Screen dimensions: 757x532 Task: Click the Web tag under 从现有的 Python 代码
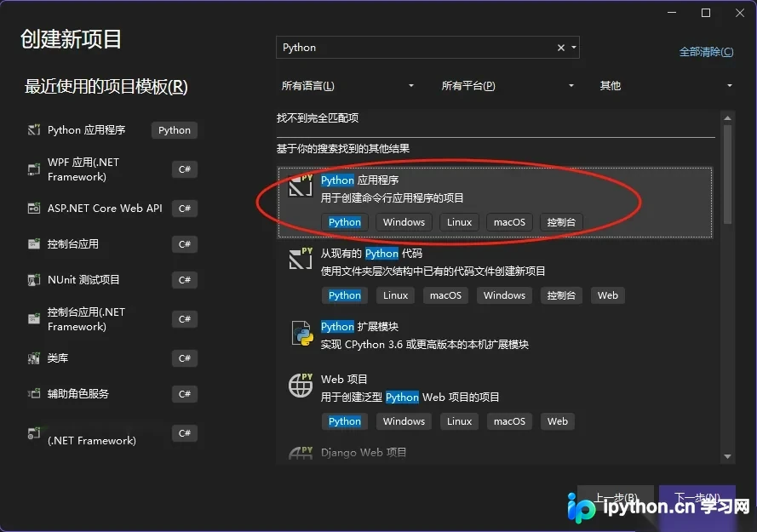tap(608, 295)
